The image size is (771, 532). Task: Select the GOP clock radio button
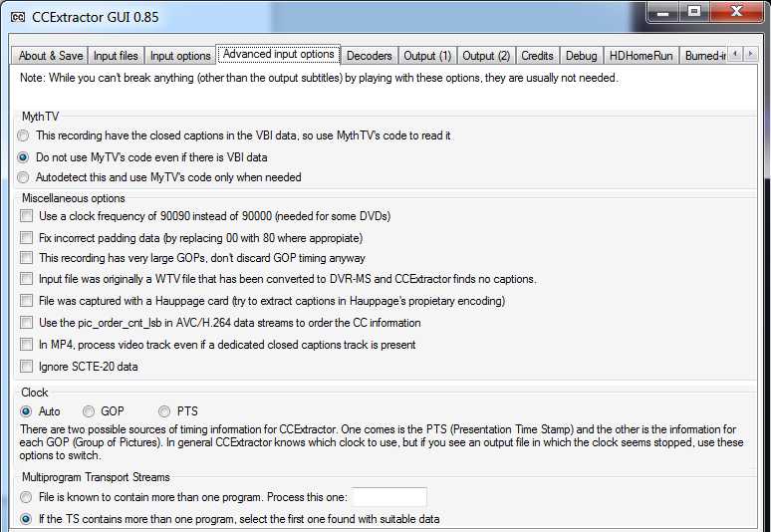click(104, 411)
